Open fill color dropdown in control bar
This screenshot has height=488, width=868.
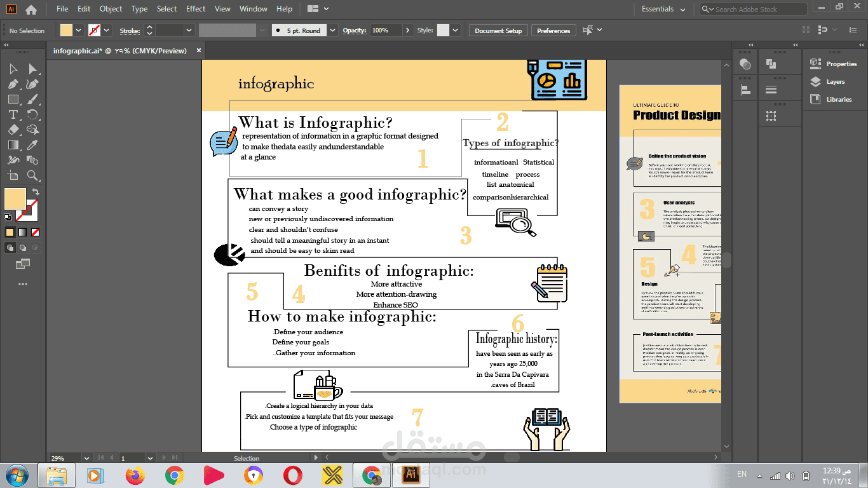[x=79, y=30]
